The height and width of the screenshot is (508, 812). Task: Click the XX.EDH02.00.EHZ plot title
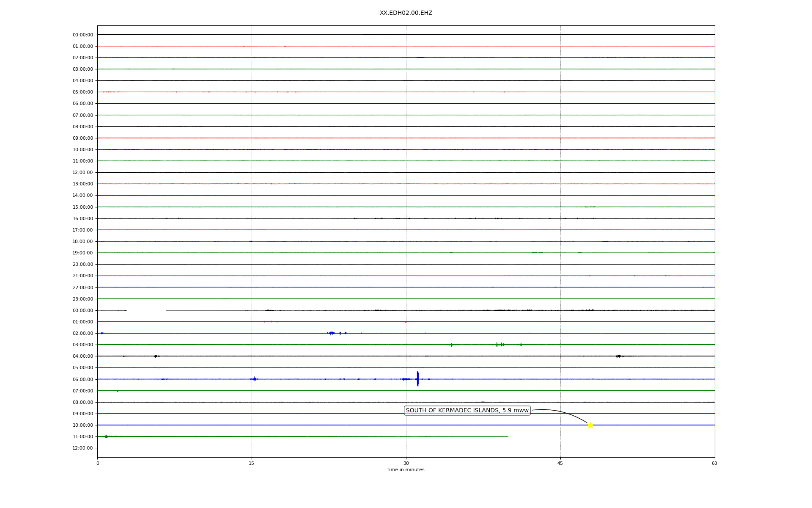[406, 13]
